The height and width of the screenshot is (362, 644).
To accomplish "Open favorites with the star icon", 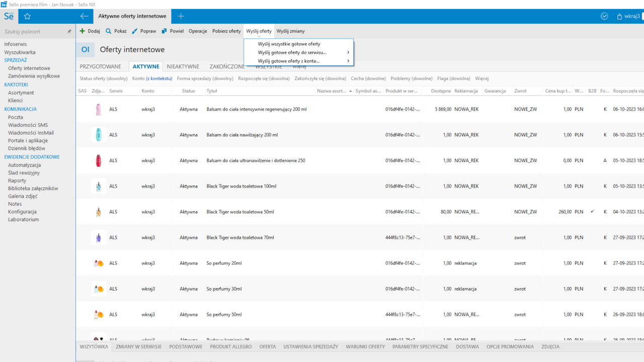I will [x=28, y=16].
